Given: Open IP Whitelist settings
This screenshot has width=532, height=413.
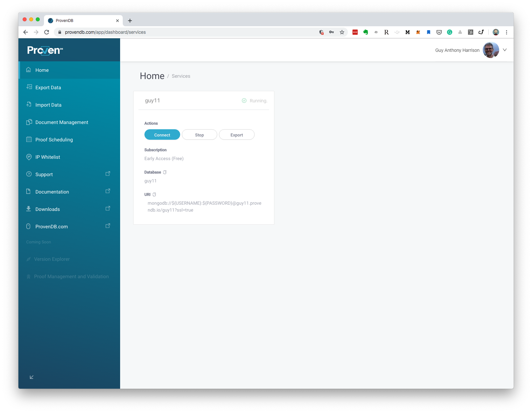Looking at the screenshot, I should [x=69, y=157].
